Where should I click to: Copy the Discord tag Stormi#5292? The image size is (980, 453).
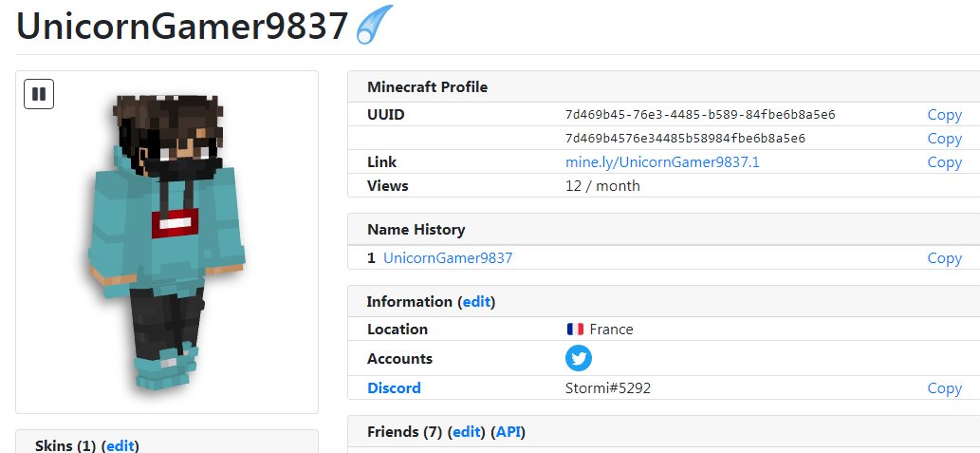[944, 387]
